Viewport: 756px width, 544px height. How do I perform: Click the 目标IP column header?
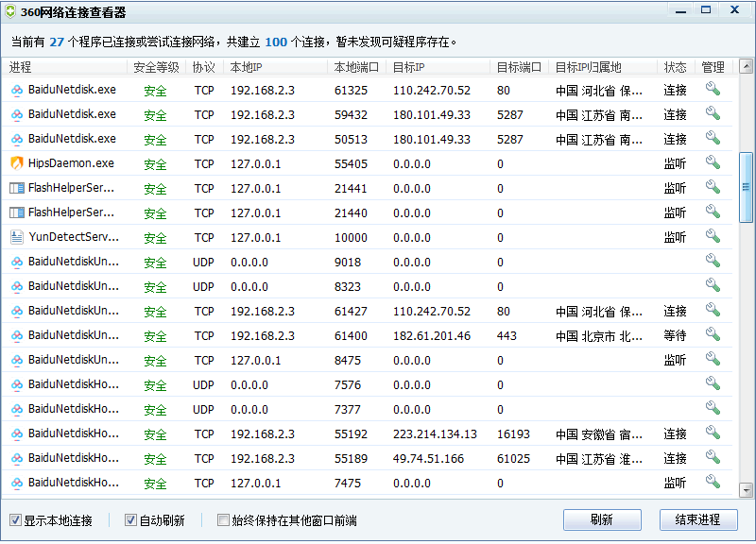(408, 68)
